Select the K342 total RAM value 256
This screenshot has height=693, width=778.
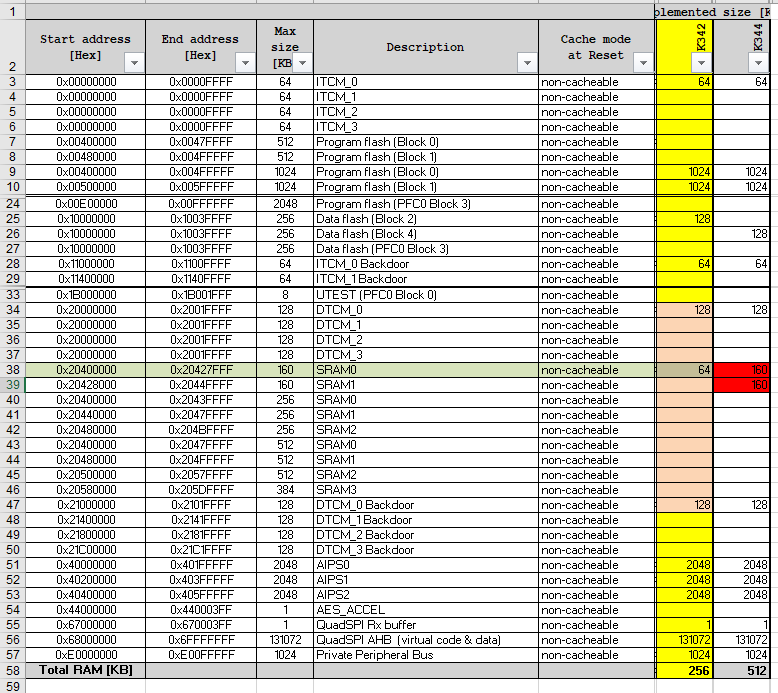[684, 671]
